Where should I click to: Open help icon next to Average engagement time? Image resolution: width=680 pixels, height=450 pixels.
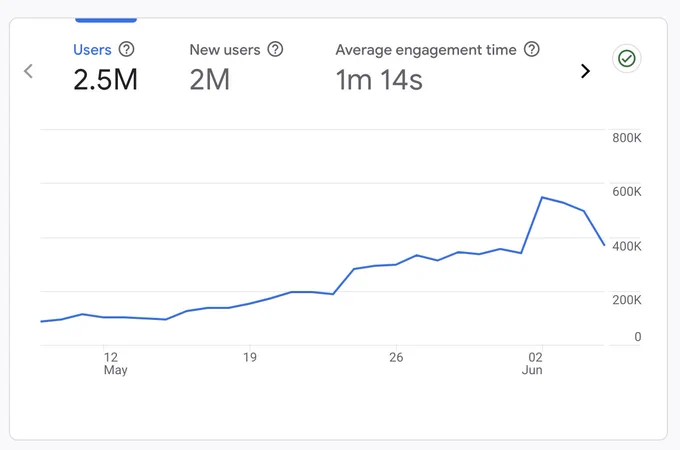[x=532, y=49]
